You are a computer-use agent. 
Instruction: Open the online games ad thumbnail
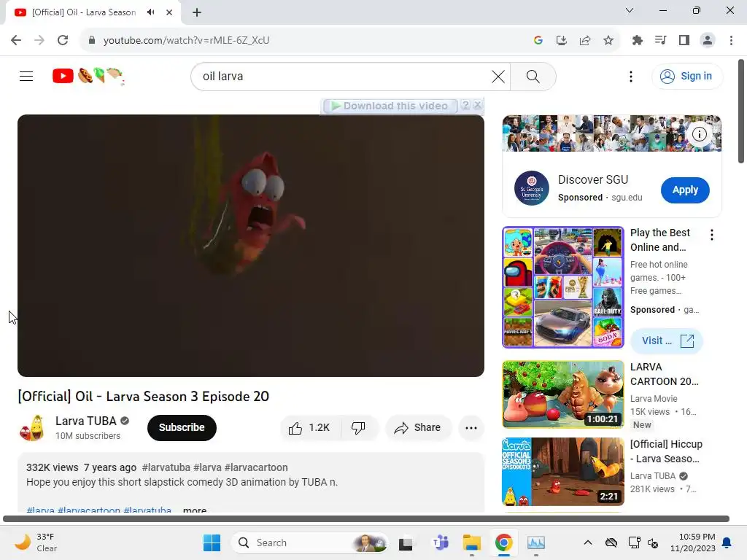point(562,287)
